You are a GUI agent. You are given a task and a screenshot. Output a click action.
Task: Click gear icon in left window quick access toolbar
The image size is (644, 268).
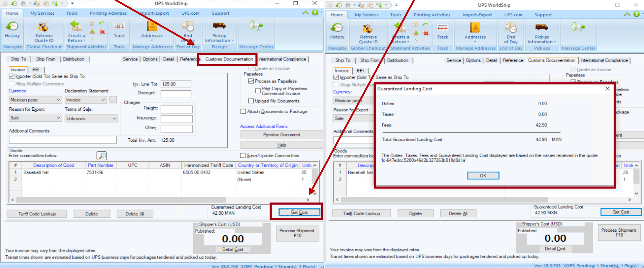pyautogui.click(x=24, y=3)
